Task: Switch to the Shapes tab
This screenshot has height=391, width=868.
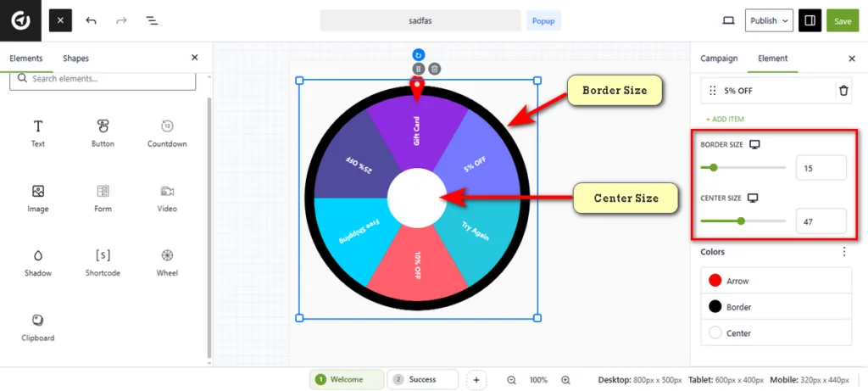Action: (x=75, y=59)
